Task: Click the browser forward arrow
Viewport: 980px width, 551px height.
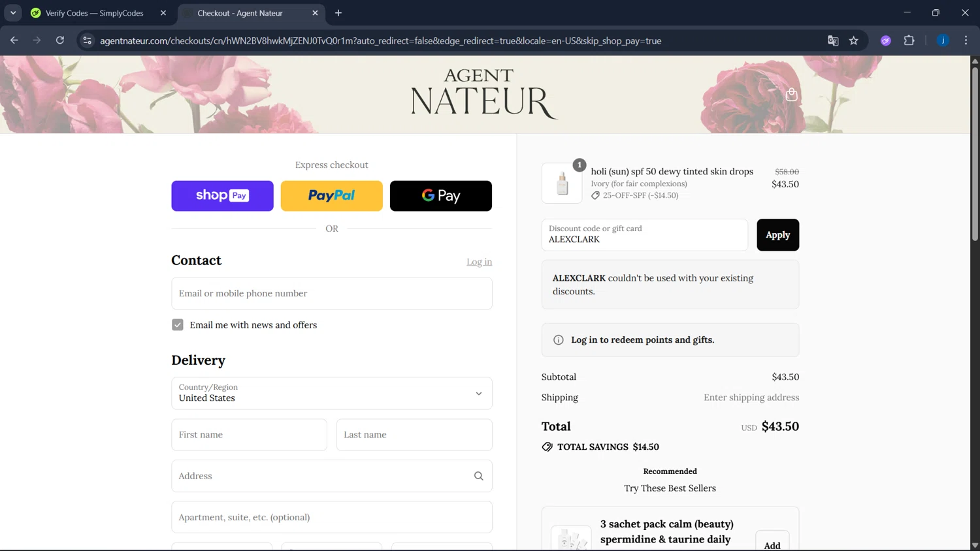Action: coord(37,40)
